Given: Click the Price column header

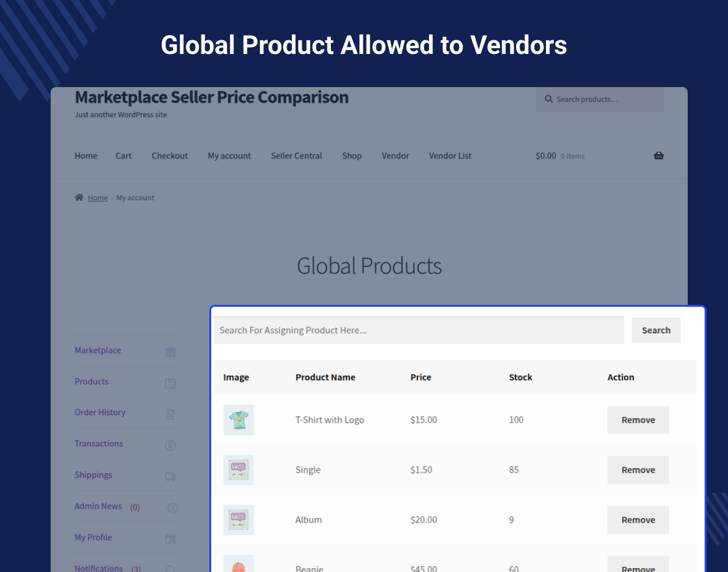Looking at the screenshot, I should tap(421, 378).
